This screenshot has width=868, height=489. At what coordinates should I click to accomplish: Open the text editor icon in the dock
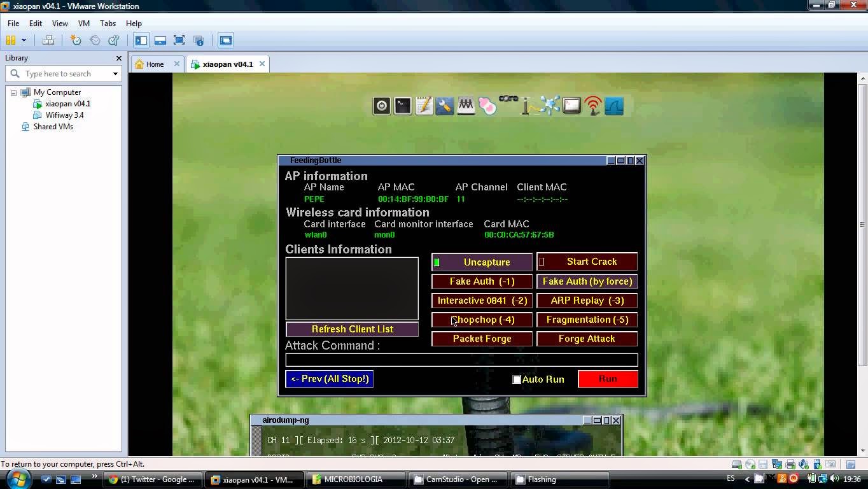[423, 106]
